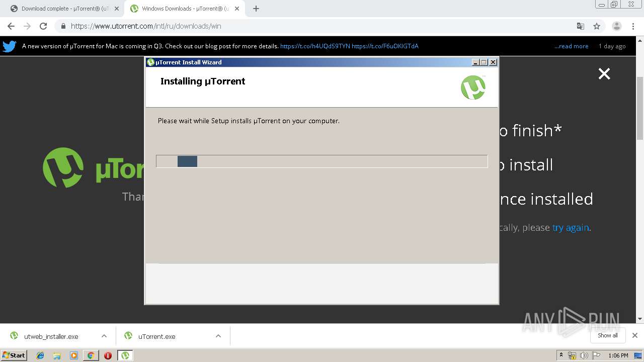Click the Please wait while Setup installs text
Image resolution: width=644 pixels, height=362 pixels.
(249, 121)
